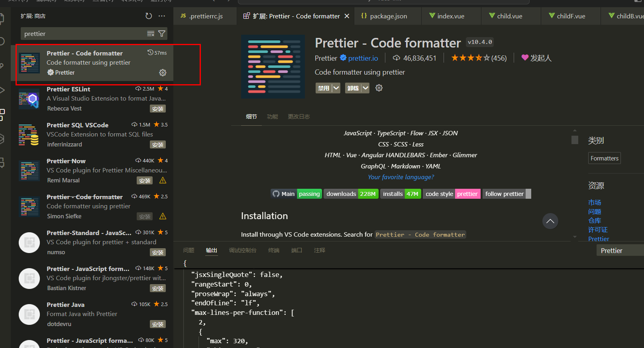Click the Prettier ESLint extension icon

coord(29,99)
